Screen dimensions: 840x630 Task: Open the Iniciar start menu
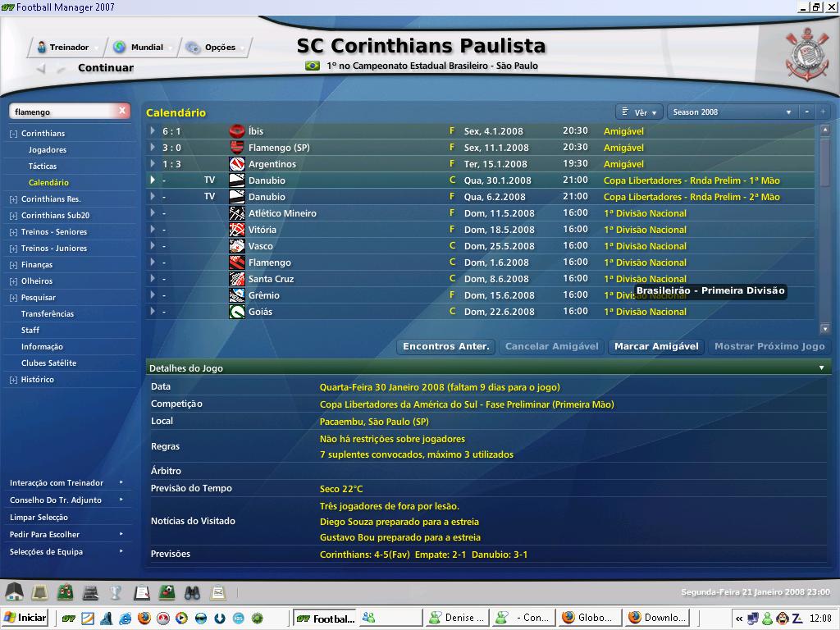point(25,618)
